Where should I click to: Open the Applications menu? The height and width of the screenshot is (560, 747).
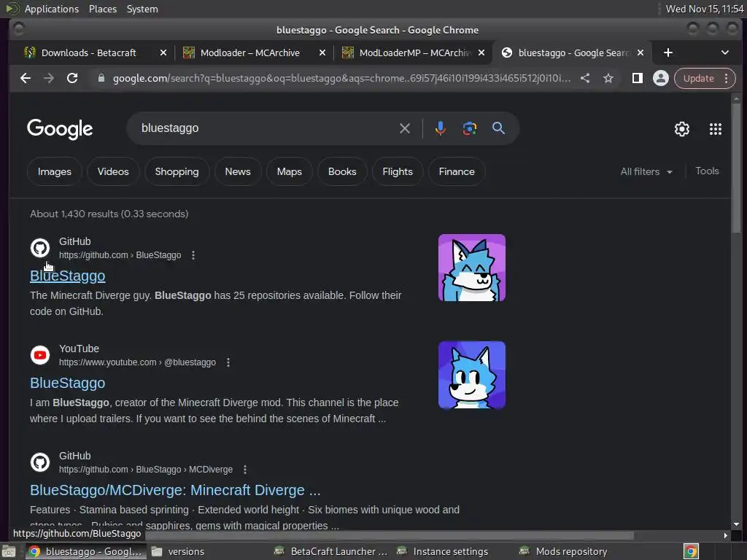(x=52, y=9)
